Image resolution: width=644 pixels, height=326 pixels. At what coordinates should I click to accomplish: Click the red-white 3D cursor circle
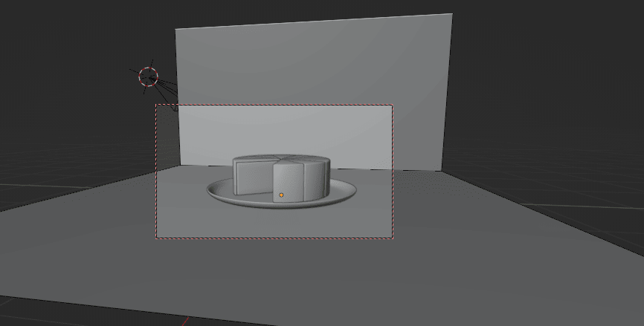(149, 76)
